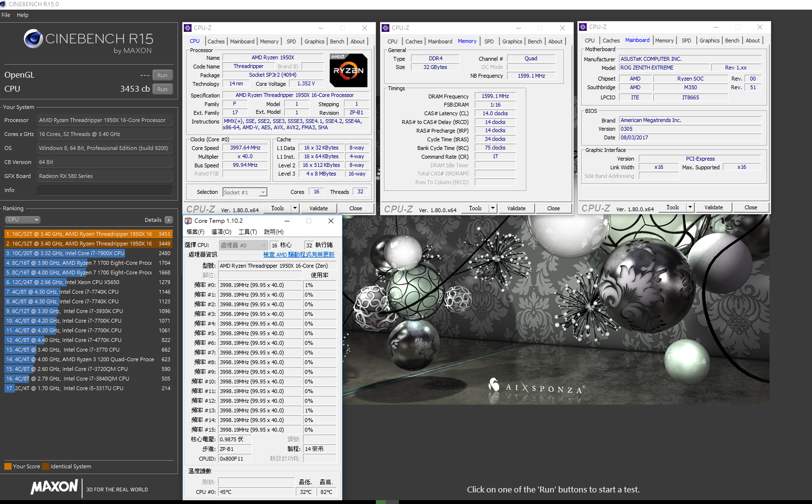Click the Processor field in Cinebench
This screenshot has height=504, width=812.
pos(105,120)
